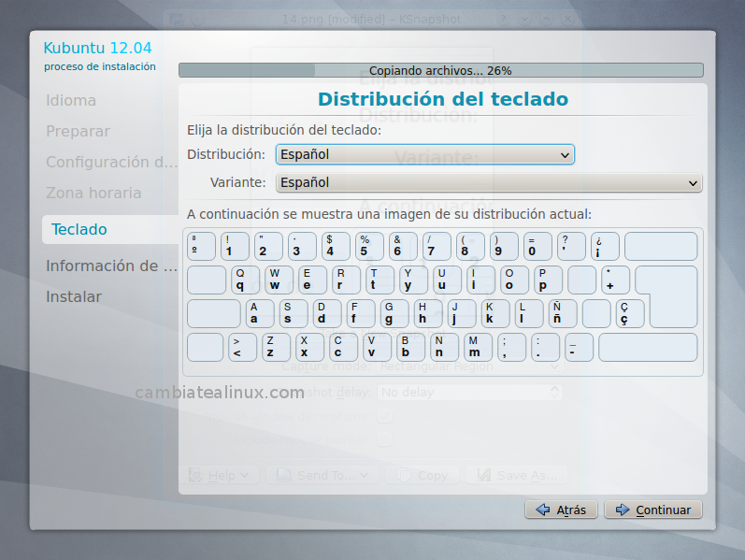The height and width of the screenshot is (560, 745).
Task: Click the question mark apostrophe key
Action: 571,246
